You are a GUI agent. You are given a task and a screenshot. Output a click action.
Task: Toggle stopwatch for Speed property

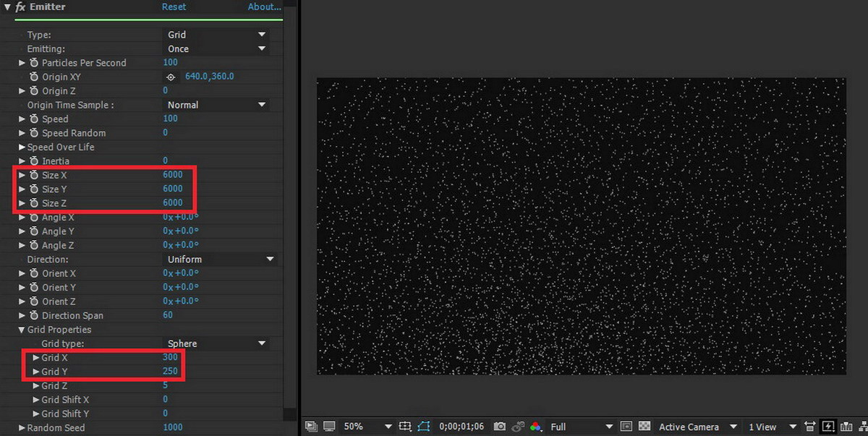(34, 119)
